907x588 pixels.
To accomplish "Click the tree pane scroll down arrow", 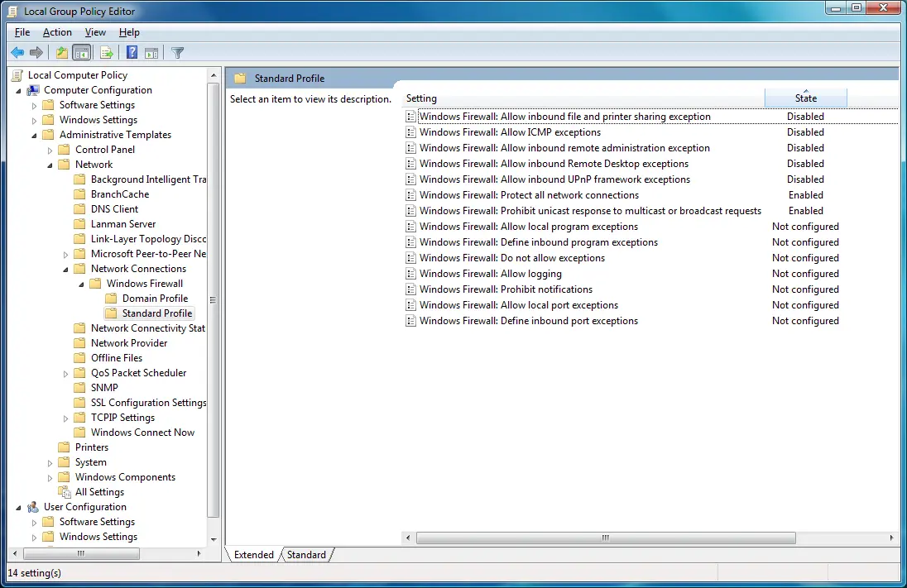I will tap(214, 539).
